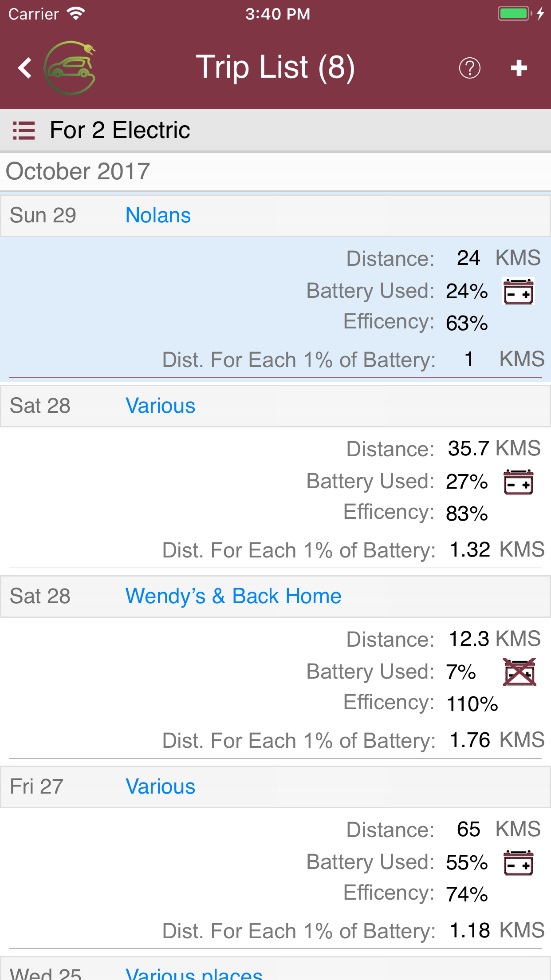
Task: Tap the Trip List (8) title
Action: (275, 68)
